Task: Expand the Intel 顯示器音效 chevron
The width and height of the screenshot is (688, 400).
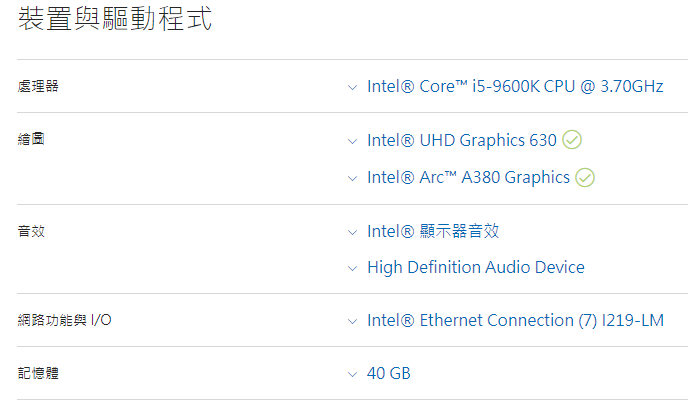Action: 352,232
